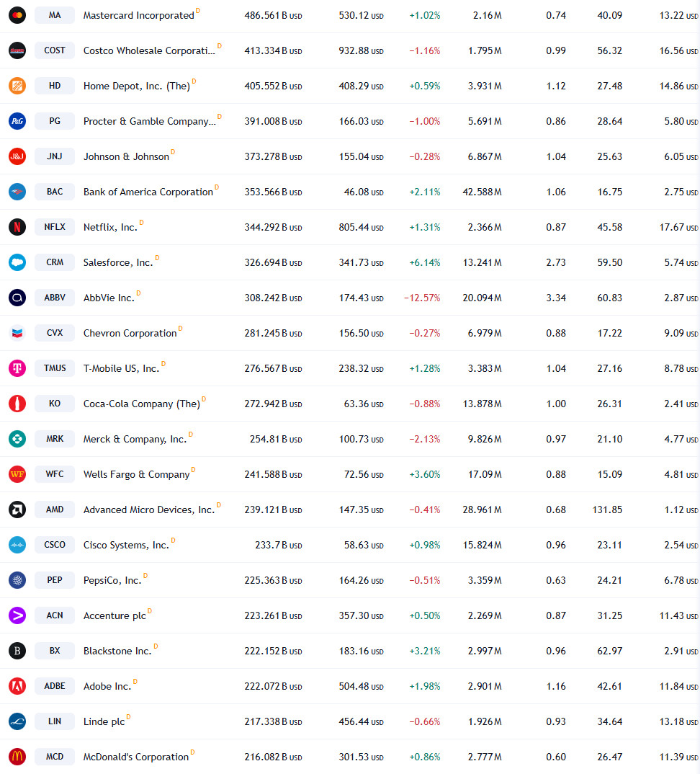Click the Coca-Cola bottle logo icon

pos(17,404)
